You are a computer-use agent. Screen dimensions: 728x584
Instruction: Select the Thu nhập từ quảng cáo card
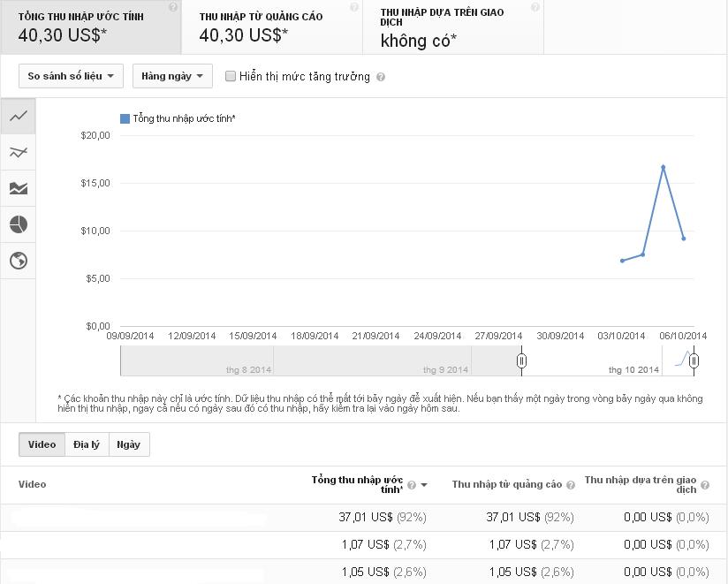(x=271, y=27)
